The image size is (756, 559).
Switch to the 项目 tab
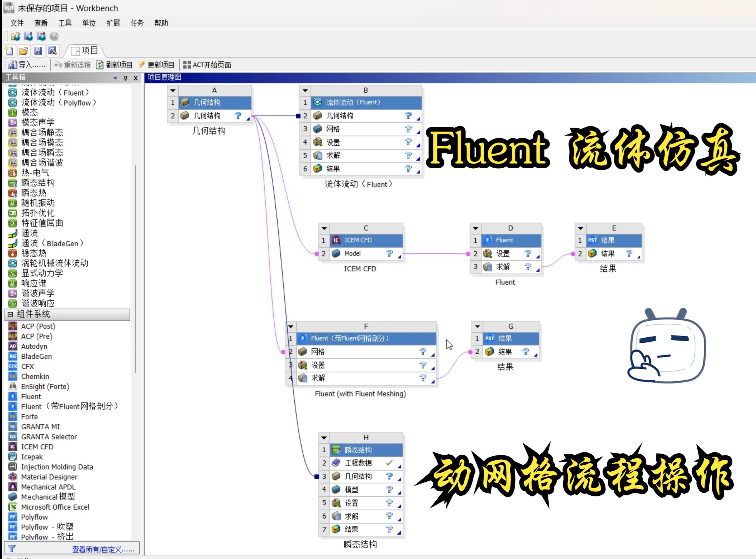85,51
